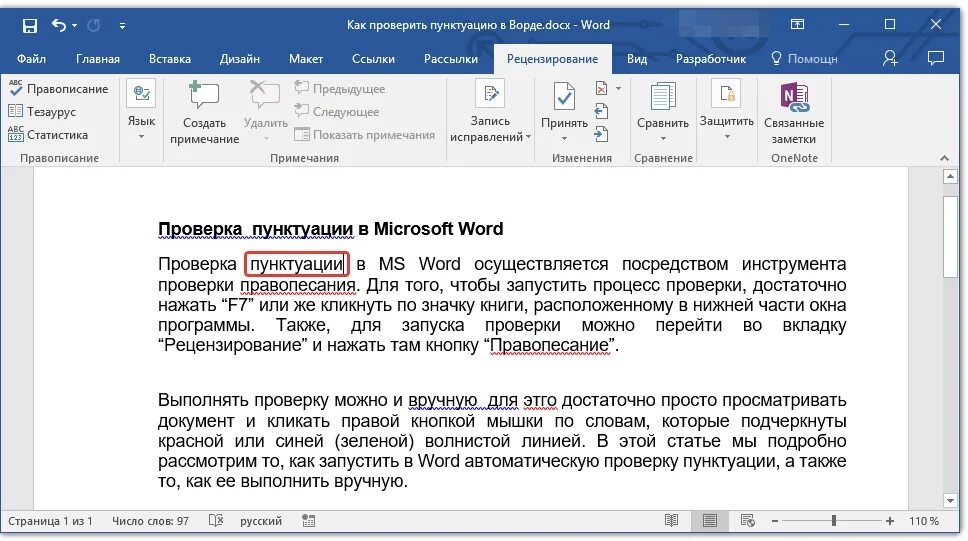Click the Сравнить compare documents icon
Image resolution: width=968 pixels, height=541 pixels.
662,97
